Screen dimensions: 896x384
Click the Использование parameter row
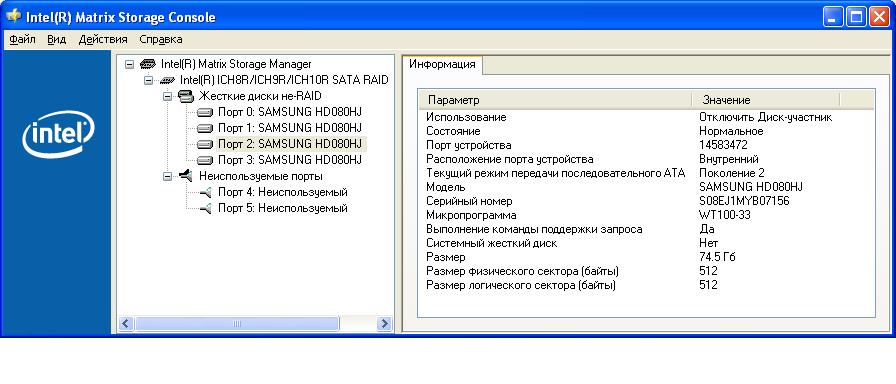(466, 117)
